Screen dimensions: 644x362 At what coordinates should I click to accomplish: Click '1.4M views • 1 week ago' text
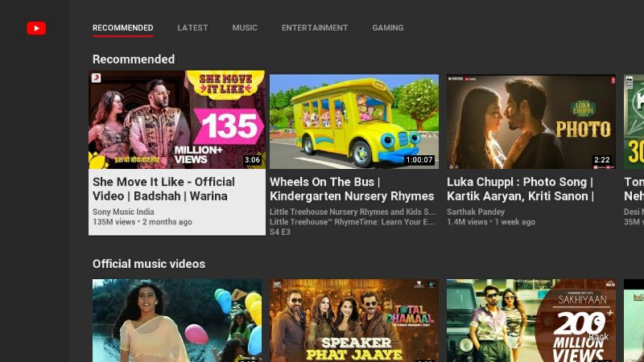pos(491,222)
